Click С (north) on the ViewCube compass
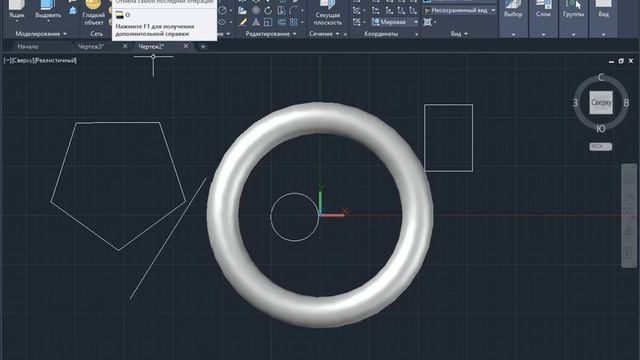This screenshot has height=360, width=640. 601,78
